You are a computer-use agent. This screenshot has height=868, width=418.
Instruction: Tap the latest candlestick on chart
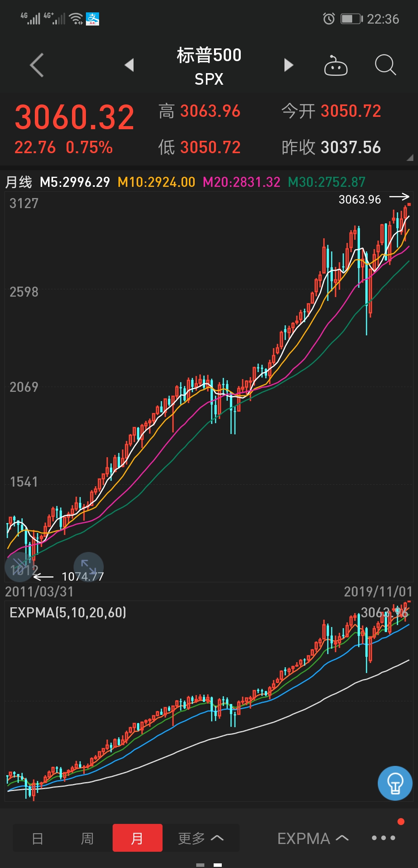coord(409,205)
